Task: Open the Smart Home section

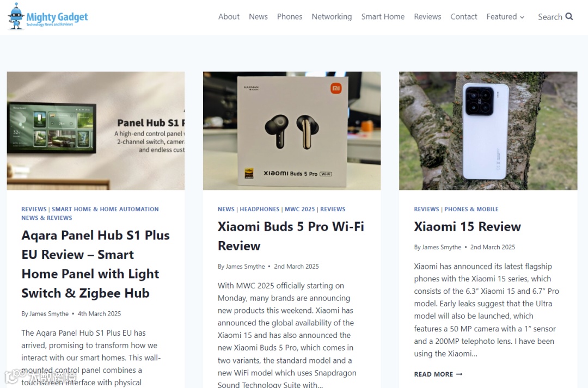Action: (383, 16)
